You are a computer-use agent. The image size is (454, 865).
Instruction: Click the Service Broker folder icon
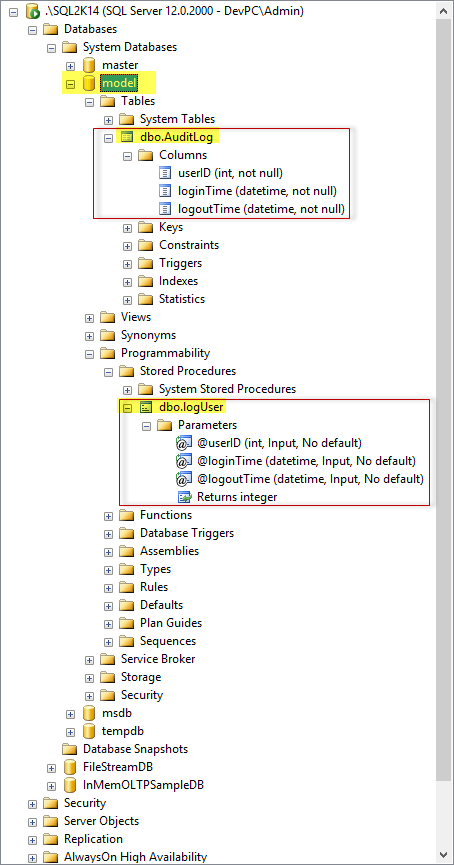click(x=108, y=659)
